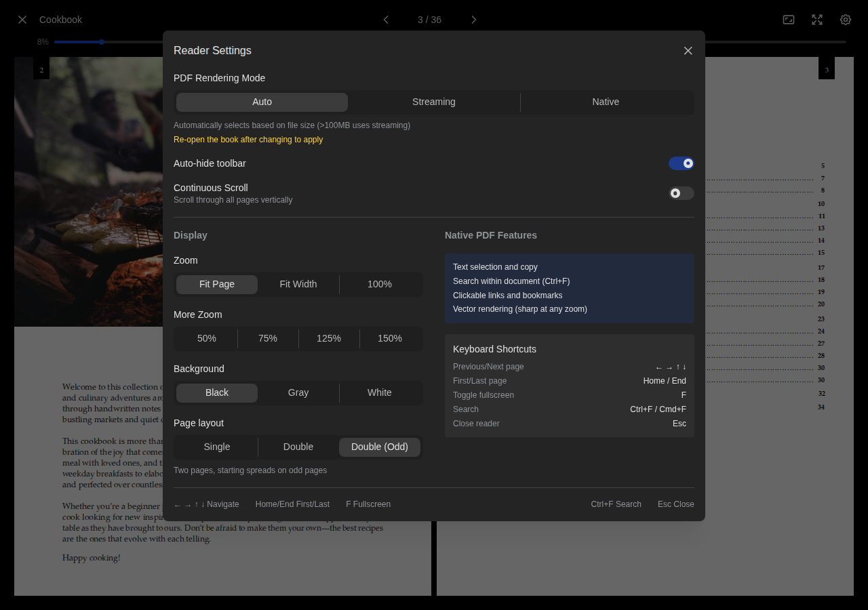Open picture-in-picture mini player
Image resolution: width=868 pixels, height=610 pixels.
point(788,20)
